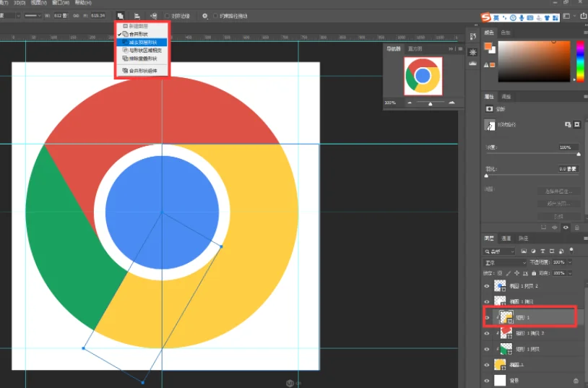Open the gear settings icon in options bar
Viewport: 588px width, 388px height.
coord(204,16)
